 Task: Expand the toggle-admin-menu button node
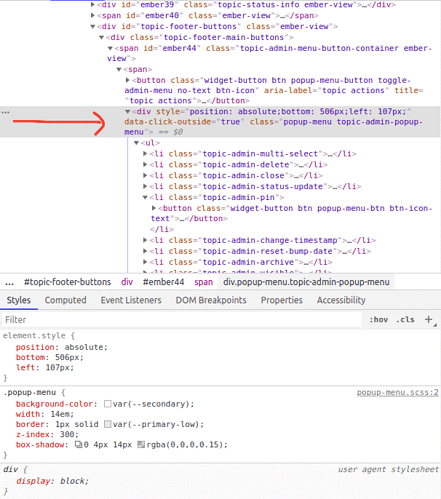(127, 80)
